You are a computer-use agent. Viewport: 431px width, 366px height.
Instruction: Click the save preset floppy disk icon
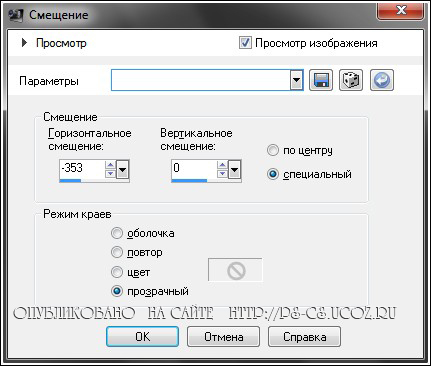coord(321,80)
